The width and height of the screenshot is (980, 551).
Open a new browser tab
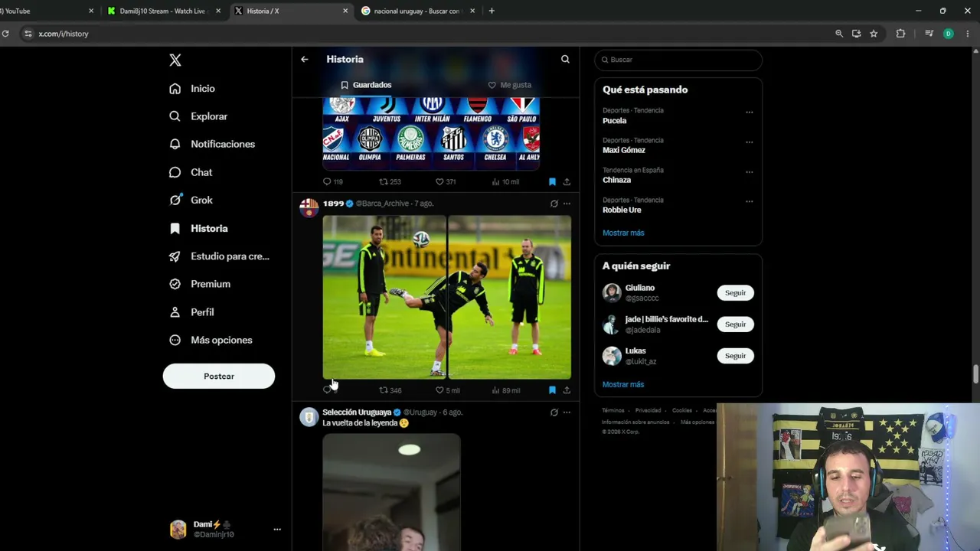point(492,11)
